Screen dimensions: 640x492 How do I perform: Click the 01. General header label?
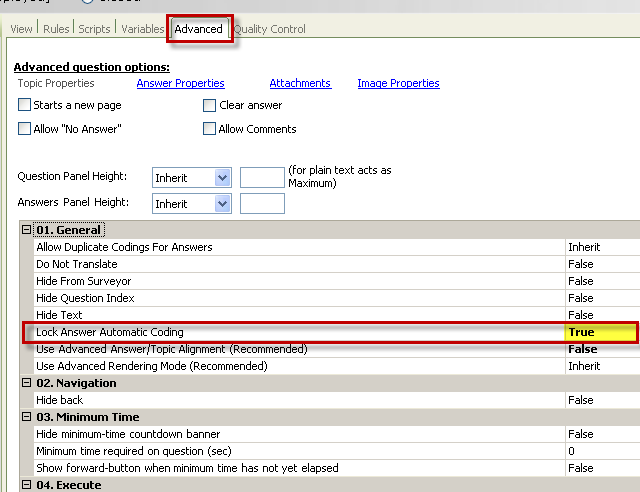[69, 230]
